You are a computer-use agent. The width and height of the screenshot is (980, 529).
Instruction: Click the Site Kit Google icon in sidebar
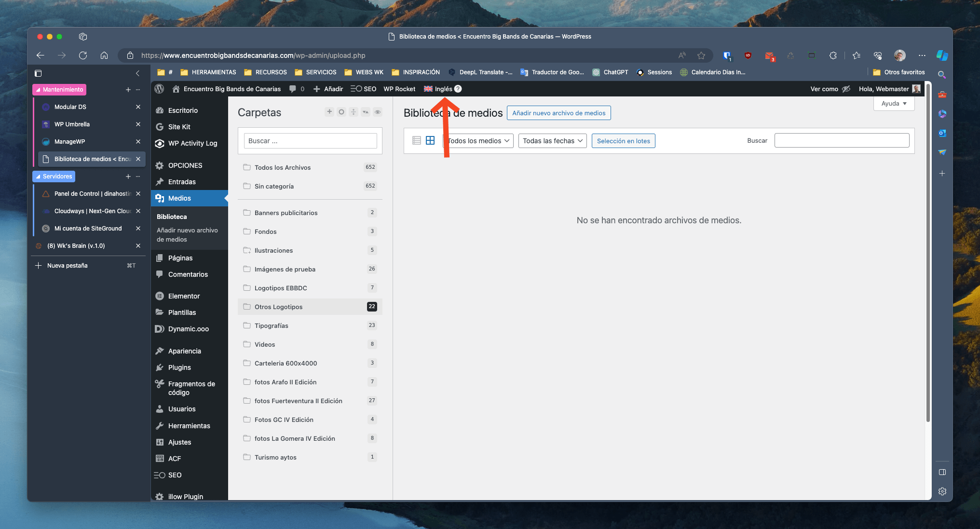[160, 127]
